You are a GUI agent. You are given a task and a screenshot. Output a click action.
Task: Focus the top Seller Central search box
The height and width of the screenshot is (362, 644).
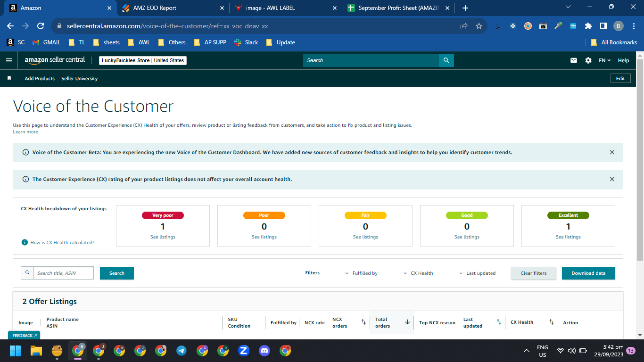[x=371, y=60]
